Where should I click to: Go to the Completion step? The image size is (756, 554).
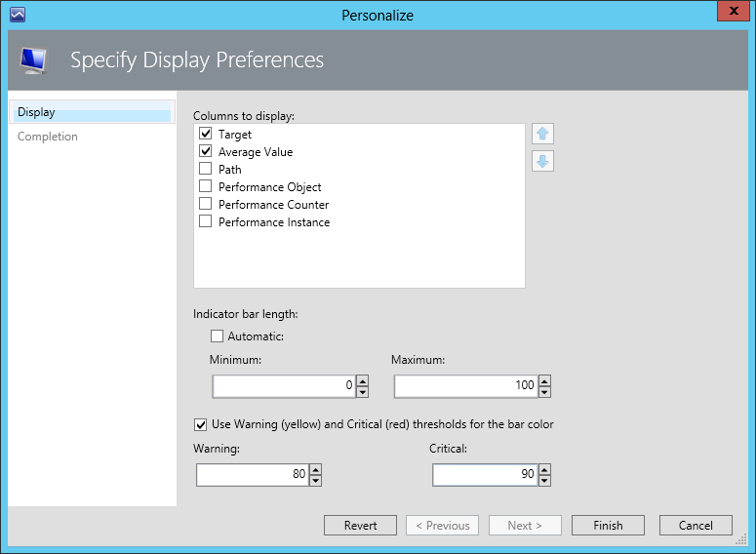(48, 137)
